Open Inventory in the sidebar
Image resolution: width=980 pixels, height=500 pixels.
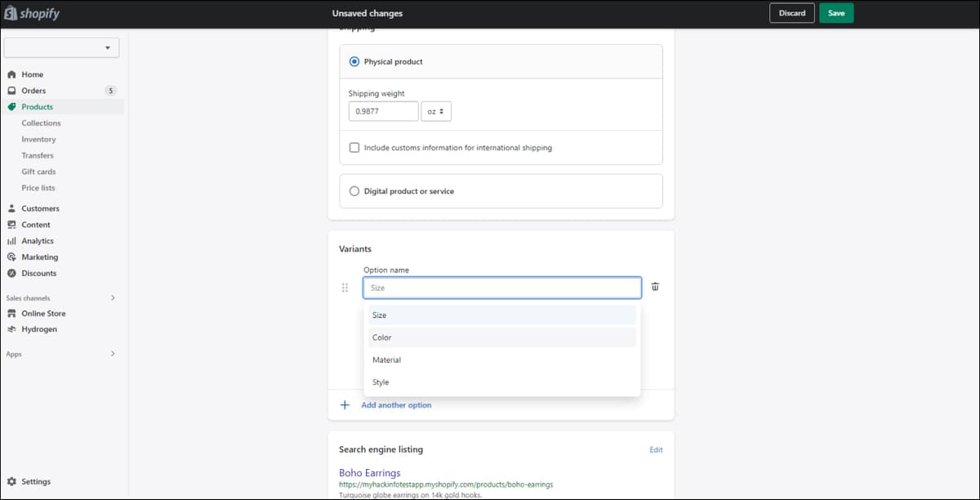(38, 140)
